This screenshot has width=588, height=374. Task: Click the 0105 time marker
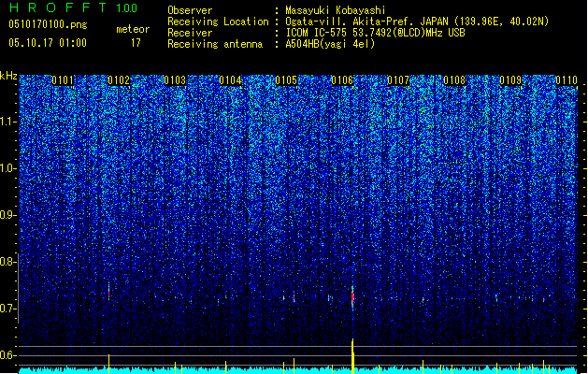[x=286, y=80]
